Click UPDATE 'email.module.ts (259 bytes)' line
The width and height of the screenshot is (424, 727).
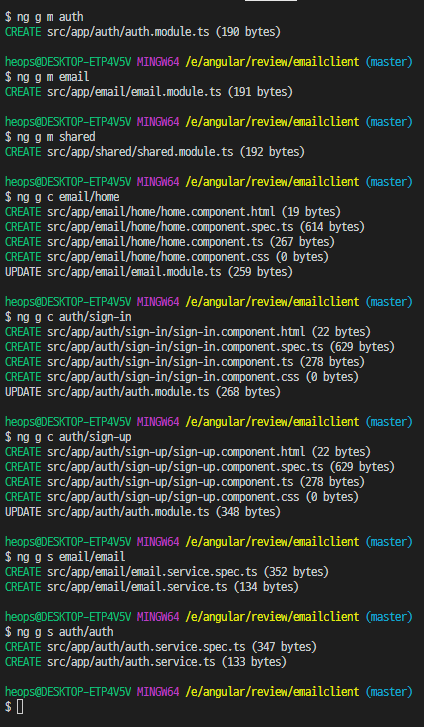(x=149, y=272)
